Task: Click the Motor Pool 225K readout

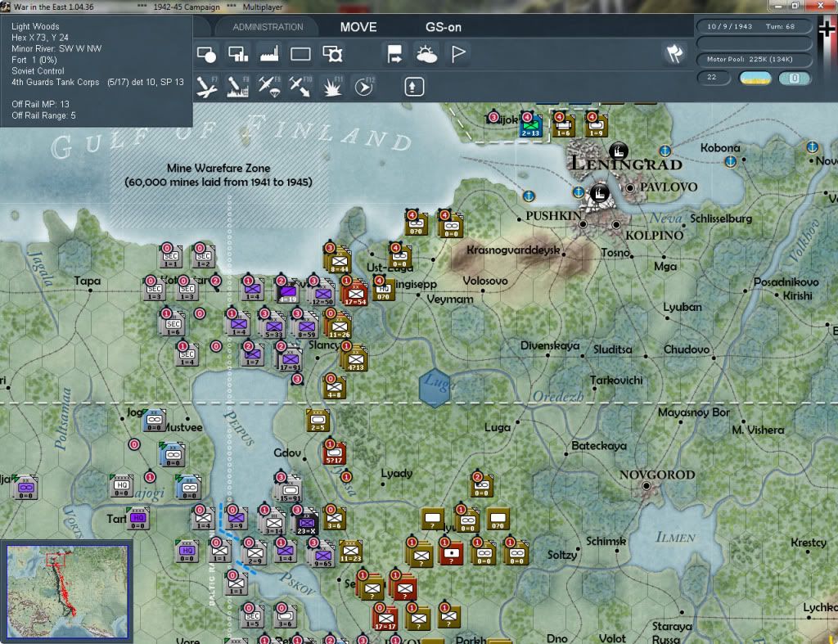Action: coord(754,59)
